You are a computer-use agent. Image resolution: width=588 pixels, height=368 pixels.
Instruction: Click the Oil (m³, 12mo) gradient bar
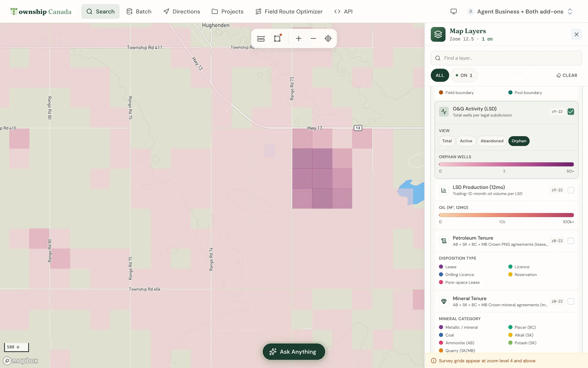pos(506,215)
